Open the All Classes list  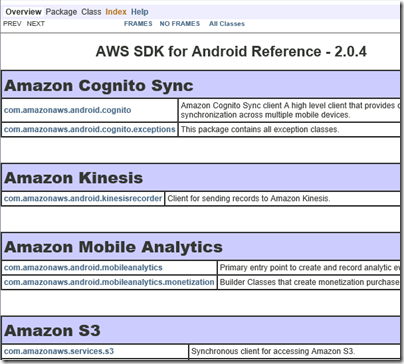(x=227, y=24)
